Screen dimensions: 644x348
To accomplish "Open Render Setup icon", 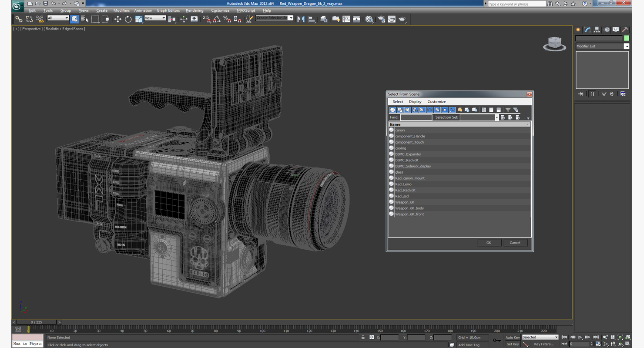I will tap(381, 19).
